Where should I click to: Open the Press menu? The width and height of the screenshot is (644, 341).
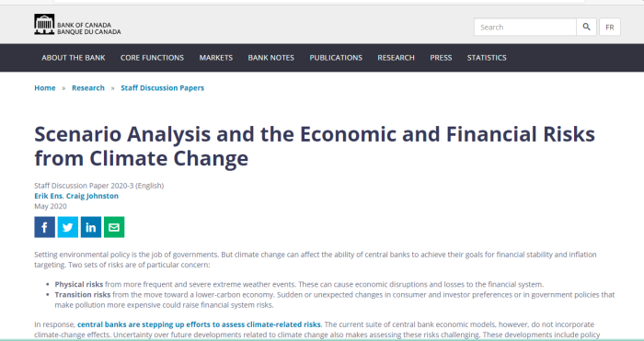click(x=441, y=58)
